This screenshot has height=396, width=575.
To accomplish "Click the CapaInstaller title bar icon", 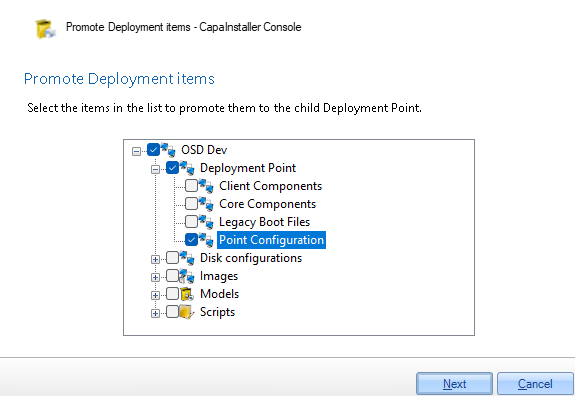I will click(45, 29).
